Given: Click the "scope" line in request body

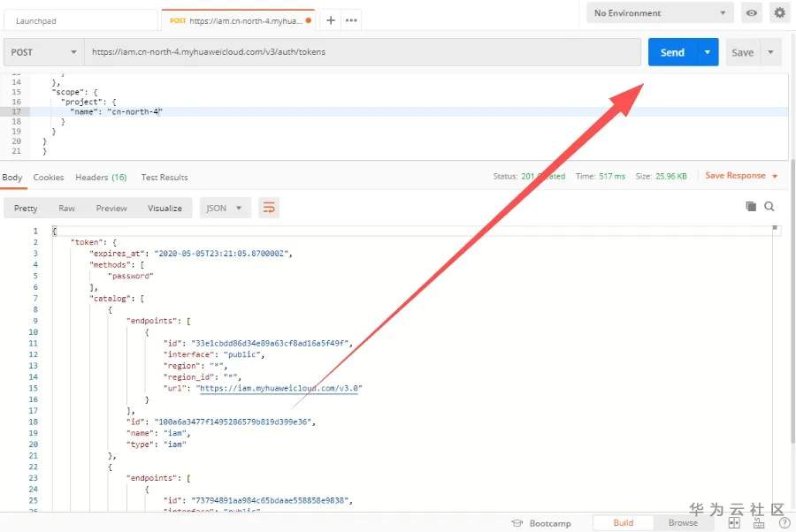Looking at the screenshot, I should [x=75, y=92].
